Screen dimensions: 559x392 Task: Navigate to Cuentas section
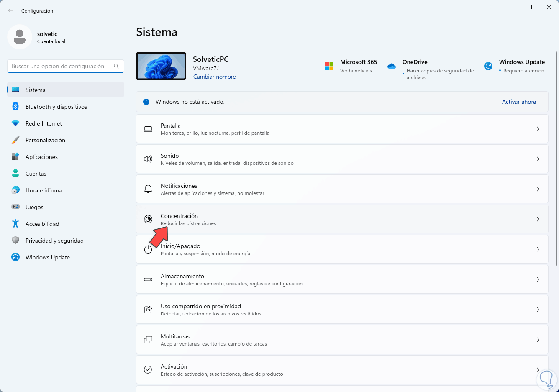(66, 174)
